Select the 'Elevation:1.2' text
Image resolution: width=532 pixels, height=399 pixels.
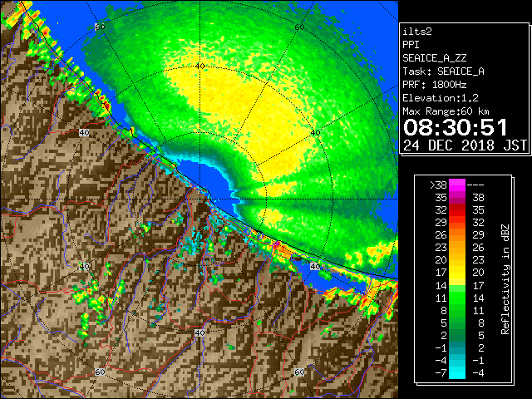point(441,98)
